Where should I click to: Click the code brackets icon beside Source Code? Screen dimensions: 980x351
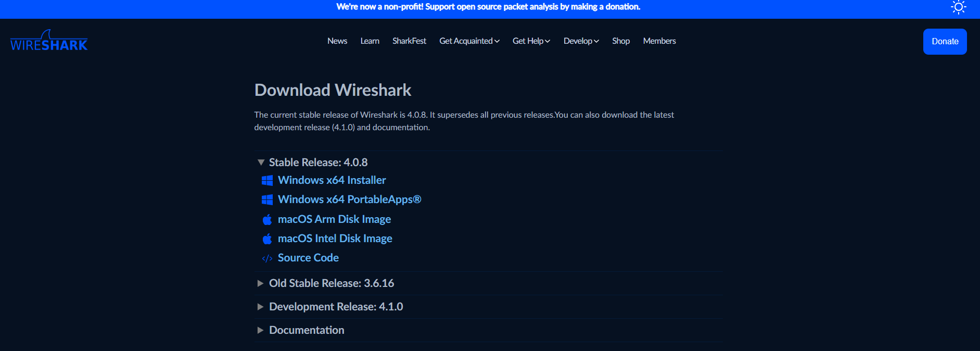(267, 258)
